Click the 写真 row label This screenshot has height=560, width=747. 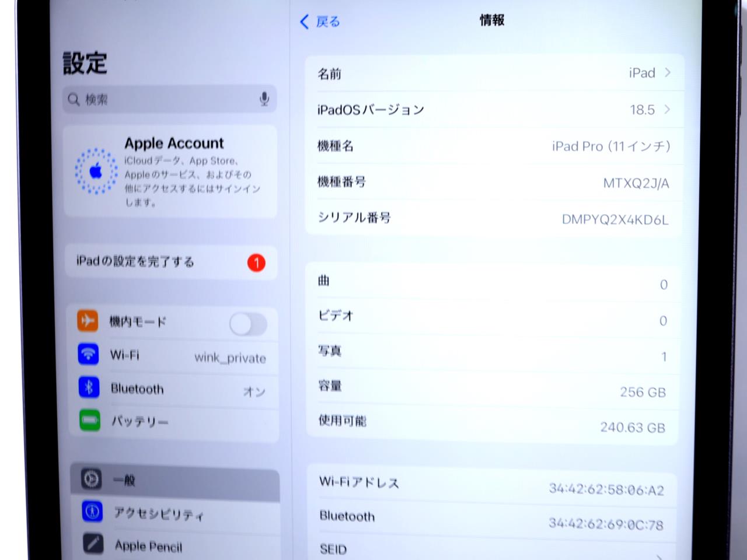330,351
